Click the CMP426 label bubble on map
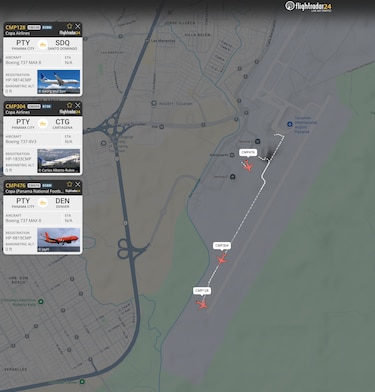This screenshot has width=375, height=392. (x=248, y=153)
